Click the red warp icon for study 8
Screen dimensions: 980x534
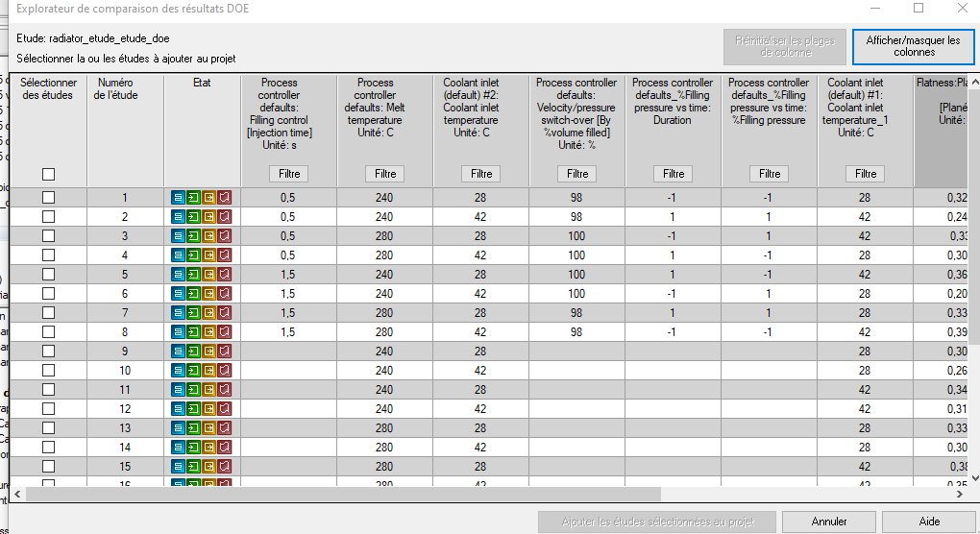[x=224, y=332]
